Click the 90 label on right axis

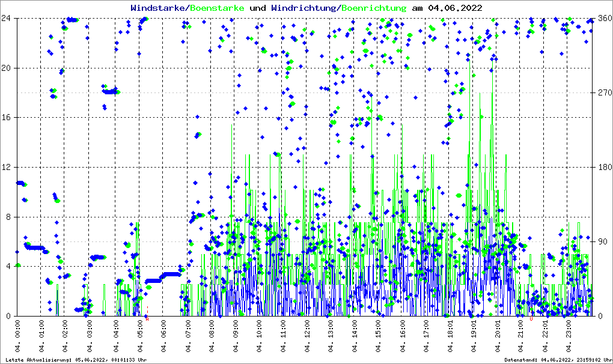601,242
